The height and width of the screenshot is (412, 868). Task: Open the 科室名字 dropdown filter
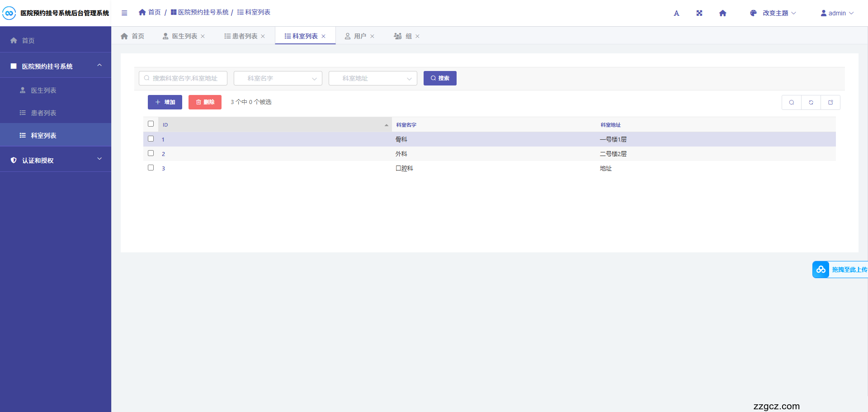(278, 78)
